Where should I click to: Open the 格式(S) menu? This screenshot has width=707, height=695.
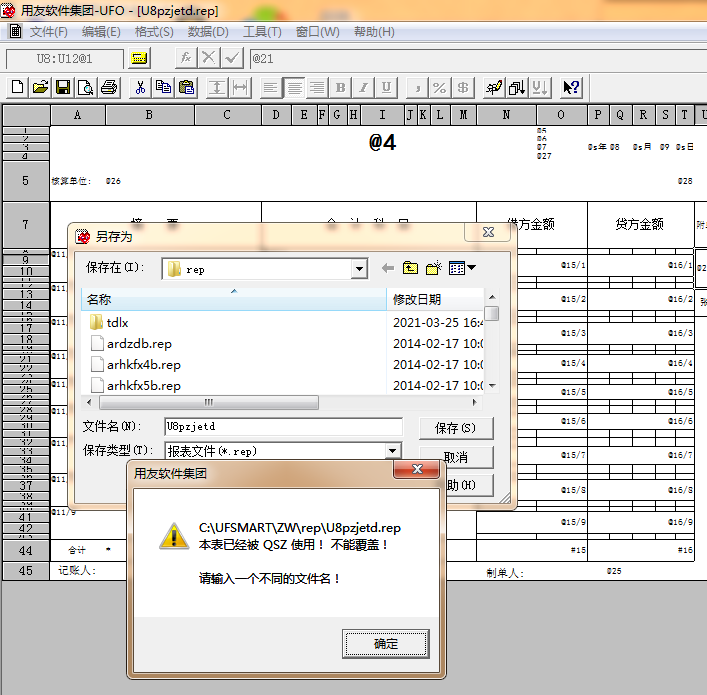click(x=154, y=32)
